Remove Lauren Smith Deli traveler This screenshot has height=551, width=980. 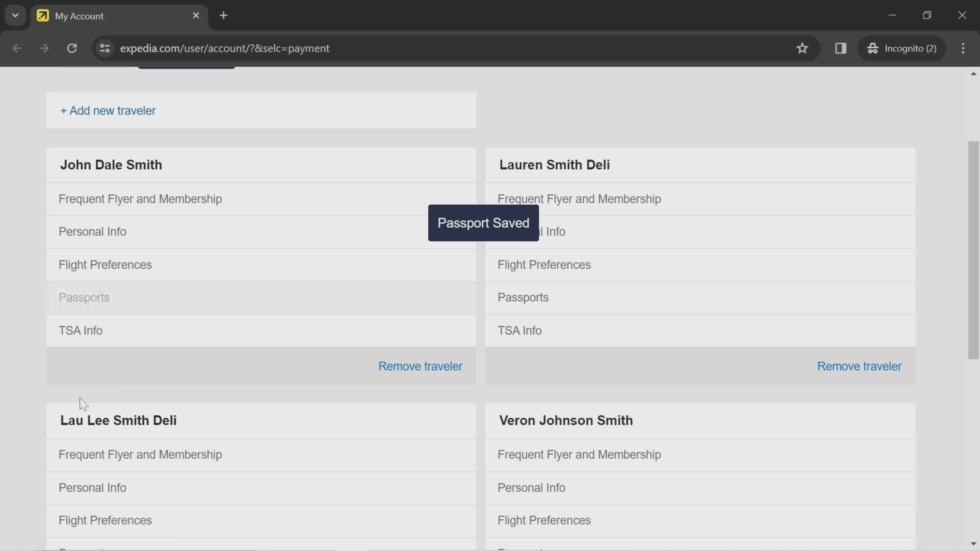(x=860, y=366)
